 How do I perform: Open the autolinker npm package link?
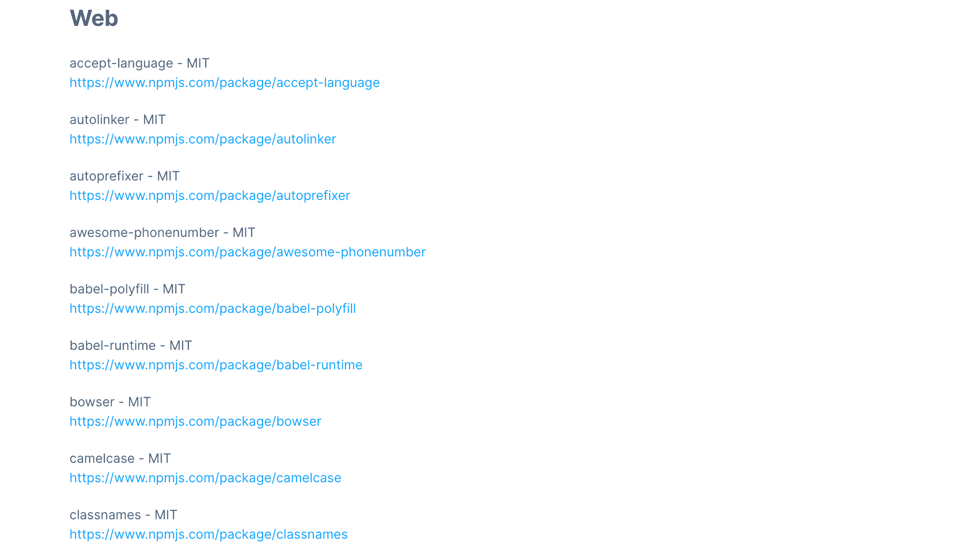[203, 139]
